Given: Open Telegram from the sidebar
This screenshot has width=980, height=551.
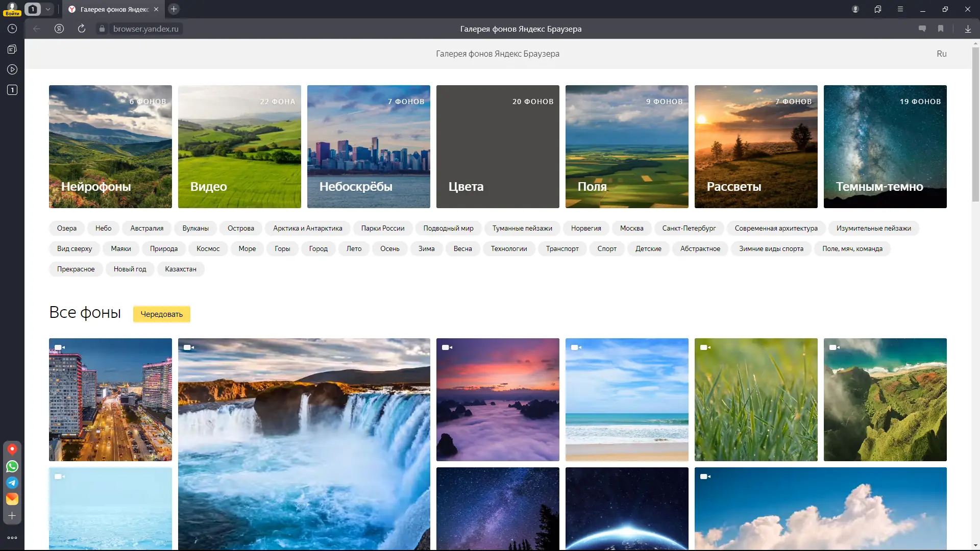Looking at the screenshot, I should 12,483.
